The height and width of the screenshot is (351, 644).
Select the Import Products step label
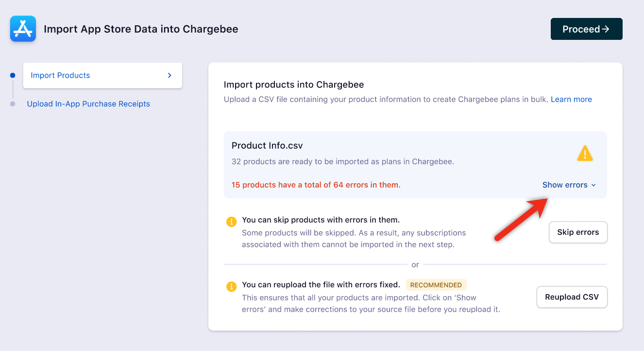(60, 75)
